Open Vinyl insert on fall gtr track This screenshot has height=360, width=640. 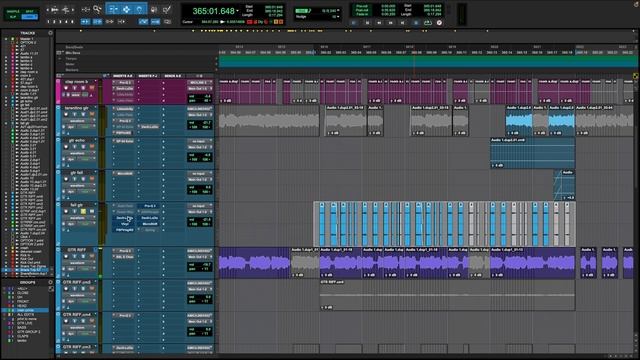click(x=124, y=224)
